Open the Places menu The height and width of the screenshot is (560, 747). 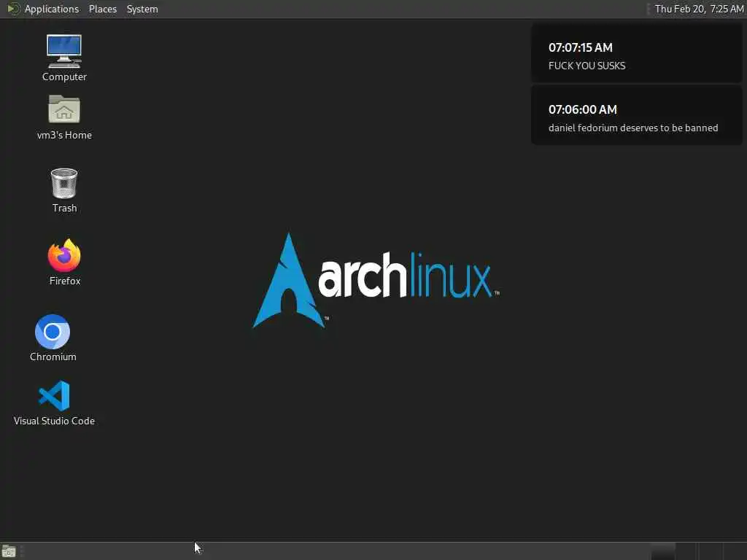102,9
